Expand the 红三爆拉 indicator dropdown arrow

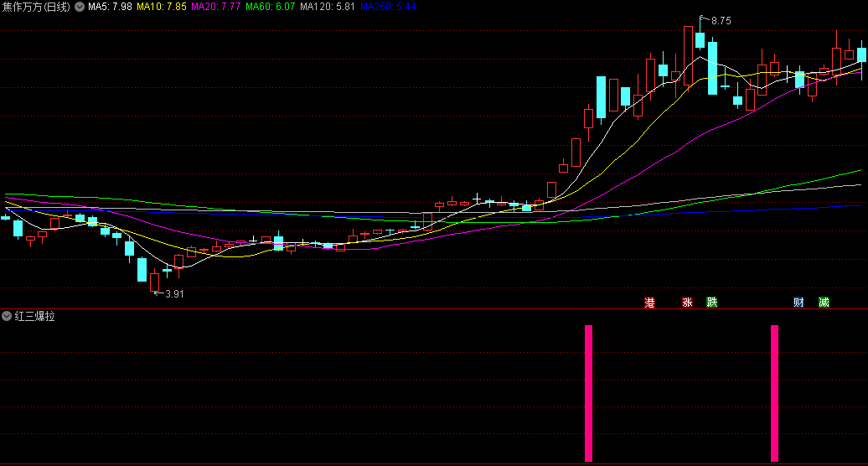(7, 316)
